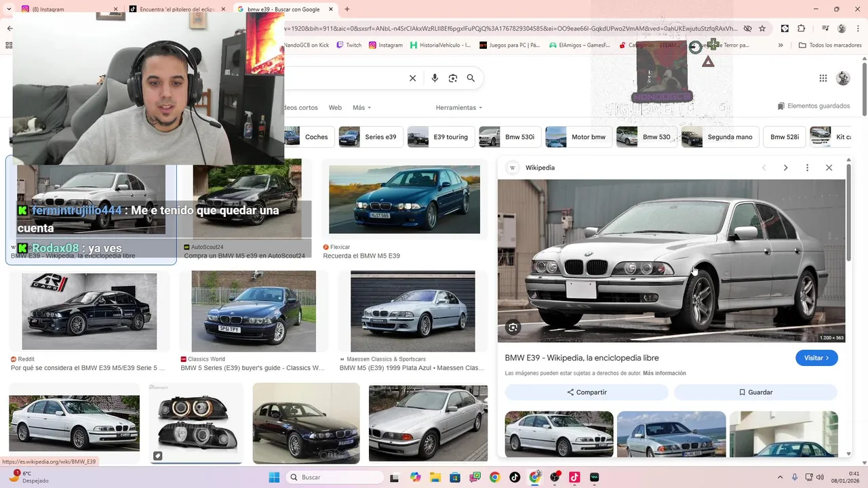Viewport: 868px width, 488px height.
Task: Click the Guardar button
Action: tap(755, 392)
